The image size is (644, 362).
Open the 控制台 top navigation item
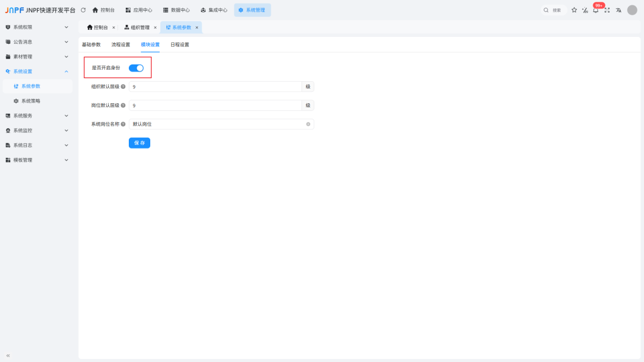coord(104,10)
